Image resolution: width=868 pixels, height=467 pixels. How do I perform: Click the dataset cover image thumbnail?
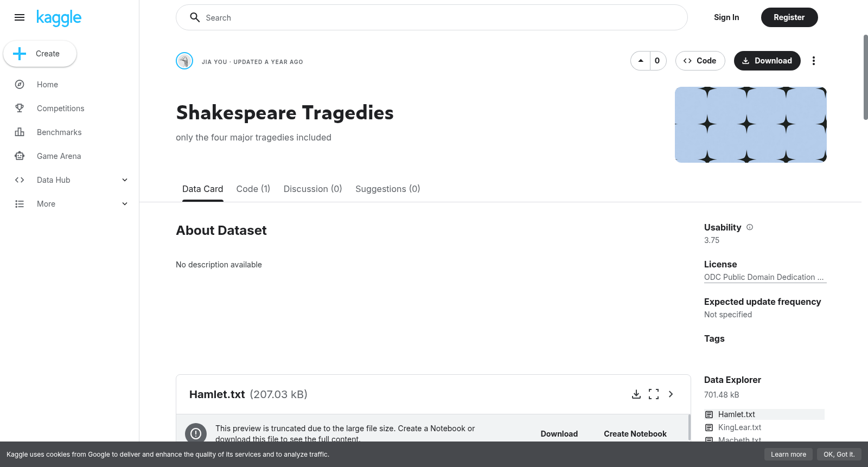point(751,125)
